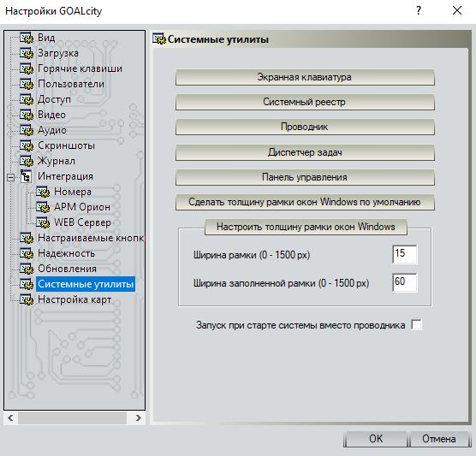The image size is (476, 456).
Task: Open Надежность settings
Action: tap(66, 253)
